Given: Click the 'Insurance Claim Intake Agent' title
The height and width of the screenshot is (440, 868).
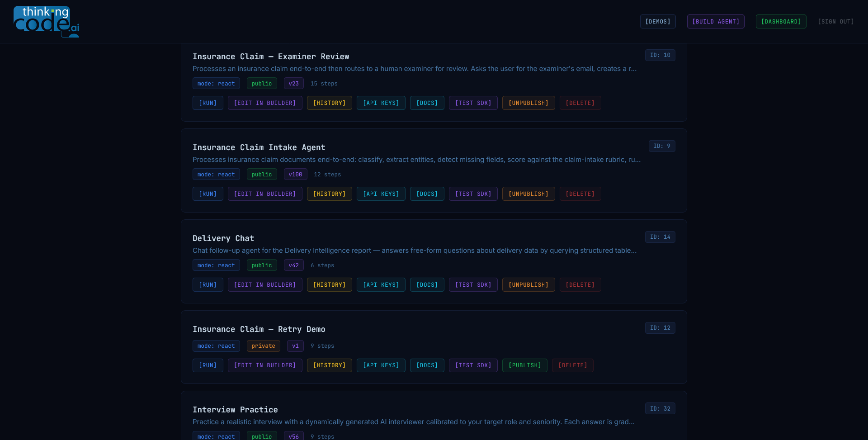Looking at the screenshot, I should click(x=259, y=147).
